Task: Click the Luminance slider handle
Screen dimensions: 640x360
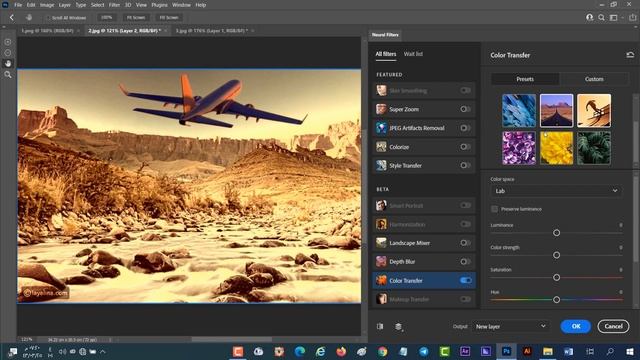Action: click(x=556, y=233)
